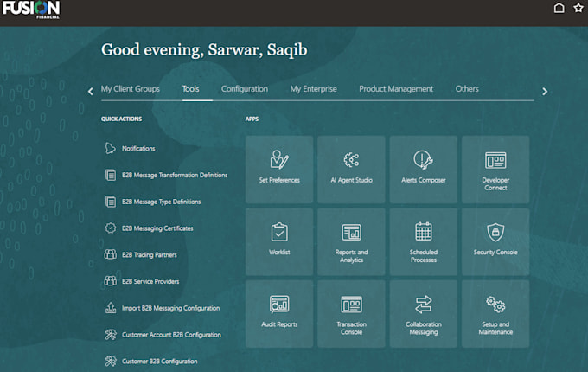Click the APPS section heading
The image size is (588, 372).
(252, 119)
